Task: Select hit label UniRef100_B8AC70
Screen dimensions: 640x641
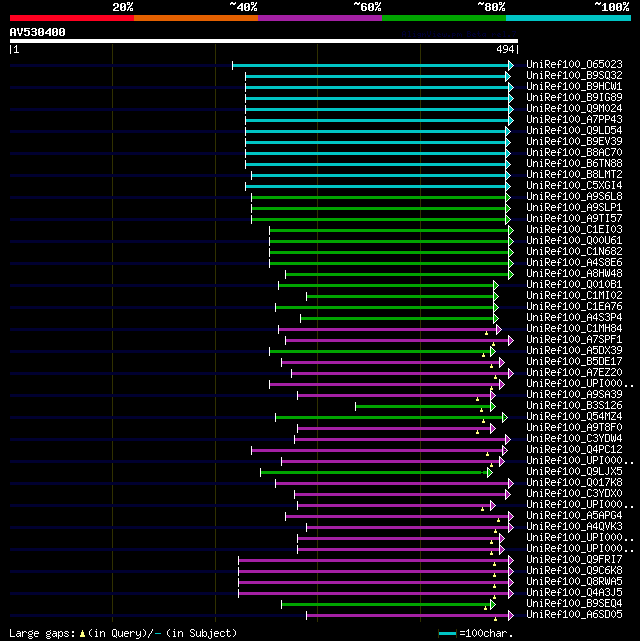Action: pyautogui.click(x=574, y=152)
